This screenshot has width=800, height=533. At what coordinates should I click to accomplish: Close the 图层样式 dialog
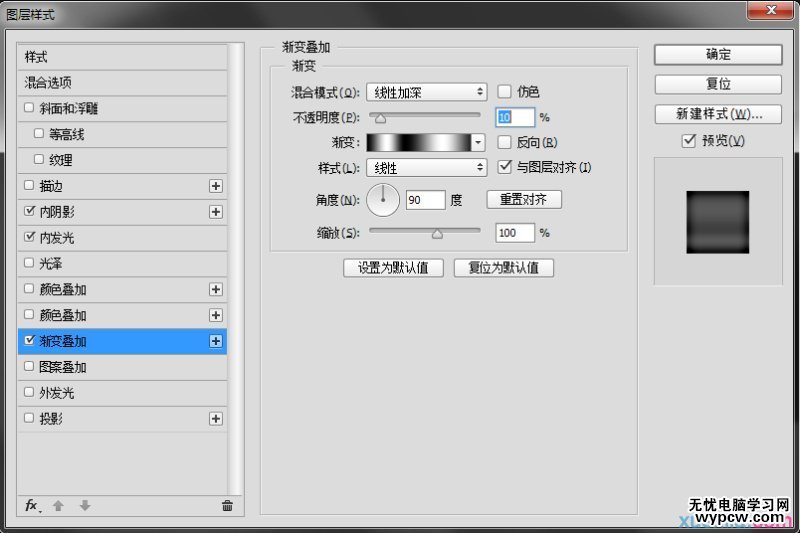(x=770, y=10)
